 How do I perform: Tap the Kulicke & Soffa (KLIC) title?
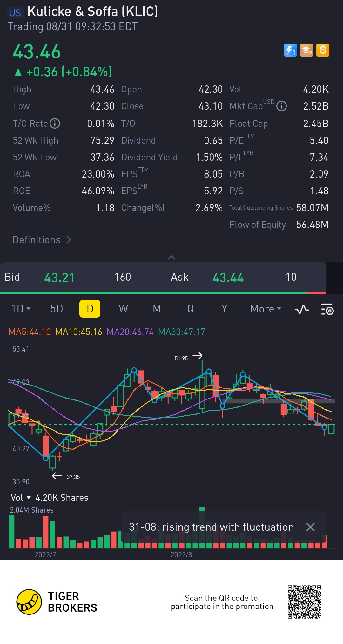pos(92,11)
